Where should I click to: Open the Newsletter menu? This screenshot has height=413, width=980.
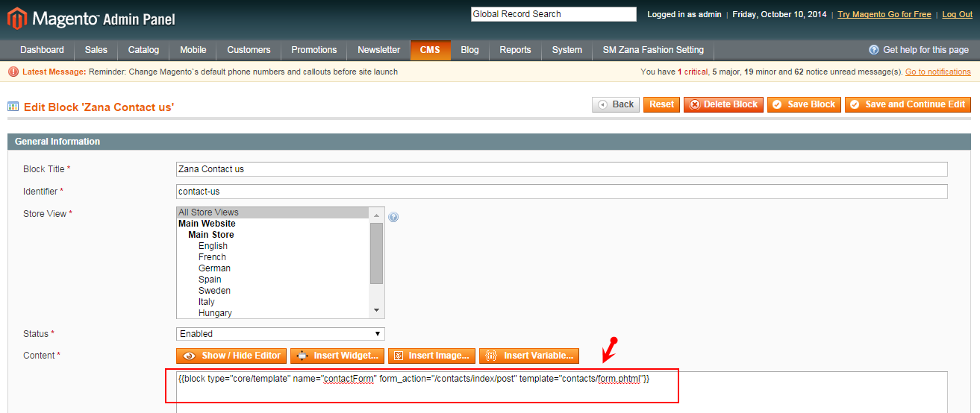coord(378,50)
